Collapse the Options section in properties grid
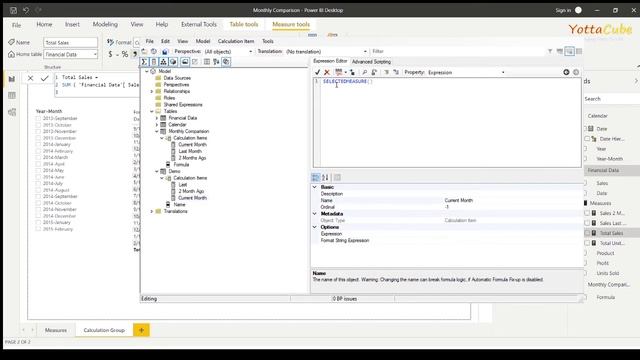640x360 pixels. [315, 227]
